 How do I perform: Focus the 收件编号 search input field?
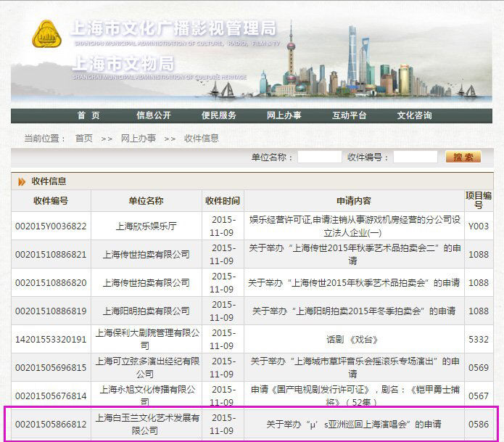click(416, 157)
